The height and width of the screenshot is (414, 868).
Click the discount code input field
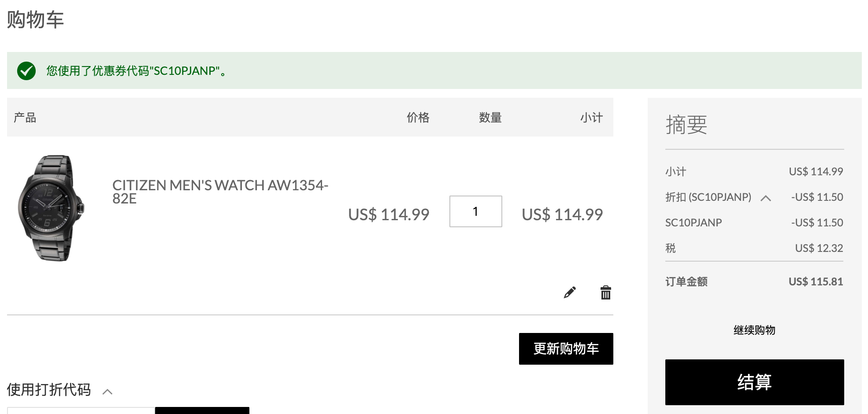tap(81, 410)
